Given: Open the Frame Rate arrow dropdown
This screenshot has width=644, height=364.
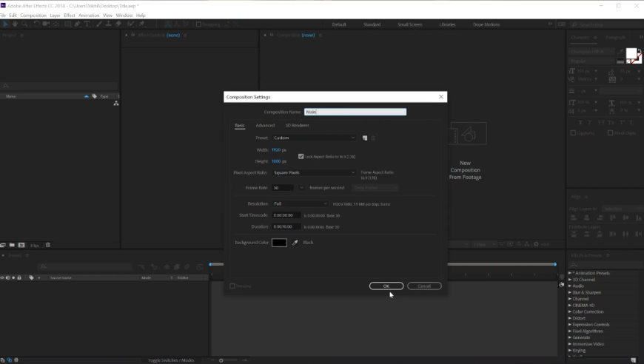Looking at the screenshot, I should 301,188.
